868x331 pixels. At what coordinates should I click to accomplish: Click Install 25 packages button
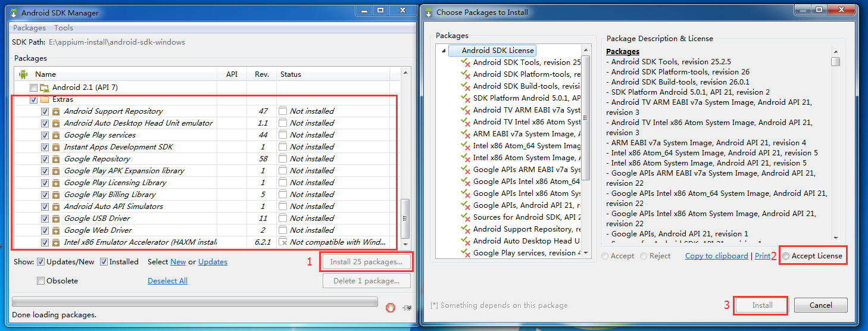click(x=367, y=262)
